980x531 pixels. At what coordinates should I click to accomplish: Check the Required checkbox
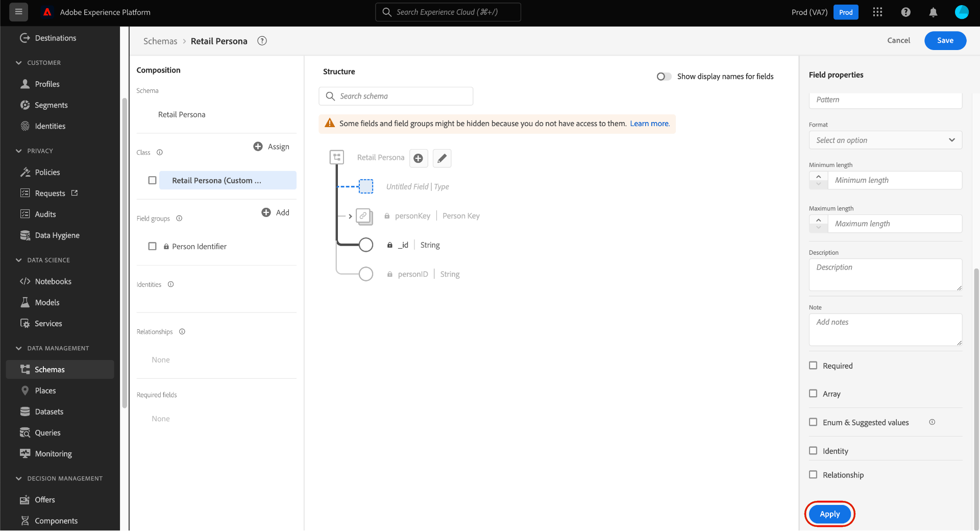coord(813,366)
